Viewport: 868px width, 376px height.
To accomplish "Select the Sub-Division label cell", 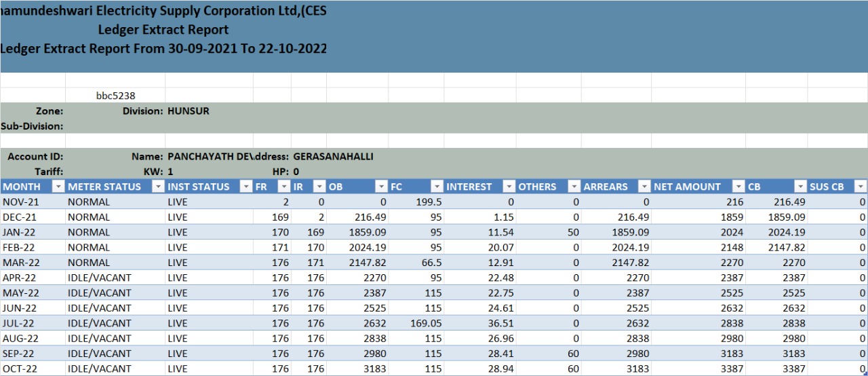I will 33,126.
